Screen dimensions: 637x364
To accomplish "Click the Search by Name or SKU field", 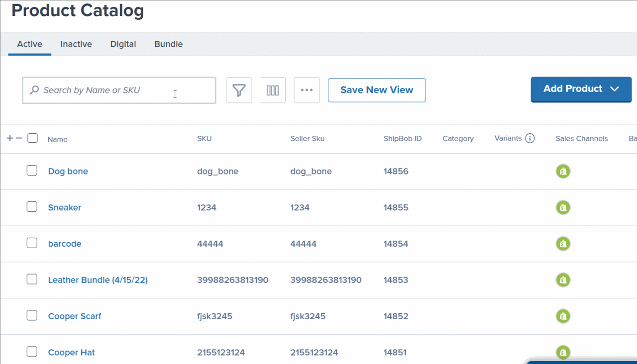I will (118, 90).
